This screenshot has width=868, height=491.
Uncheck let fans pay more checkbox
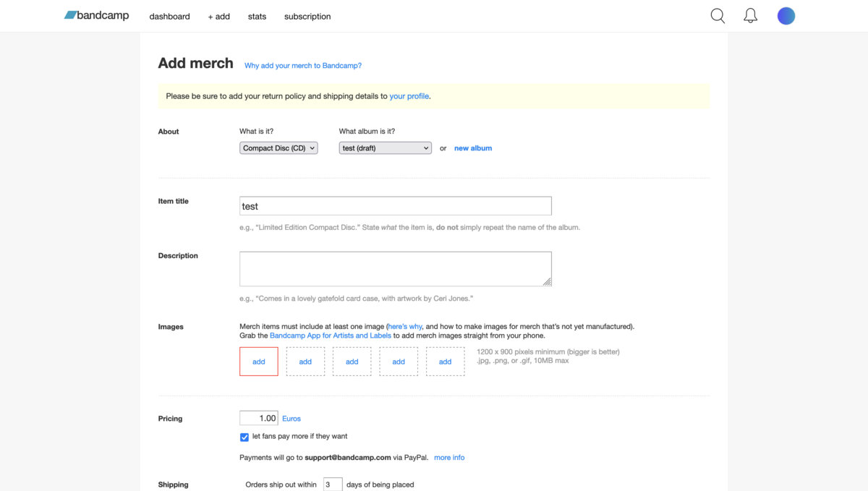(x=244, y=437)
